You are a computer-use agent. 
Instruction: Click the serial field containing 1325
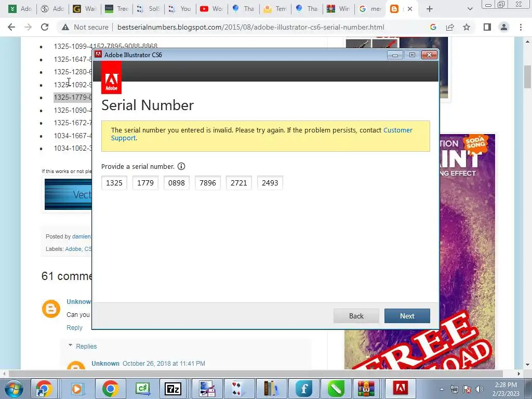click(x=114, y=183)
